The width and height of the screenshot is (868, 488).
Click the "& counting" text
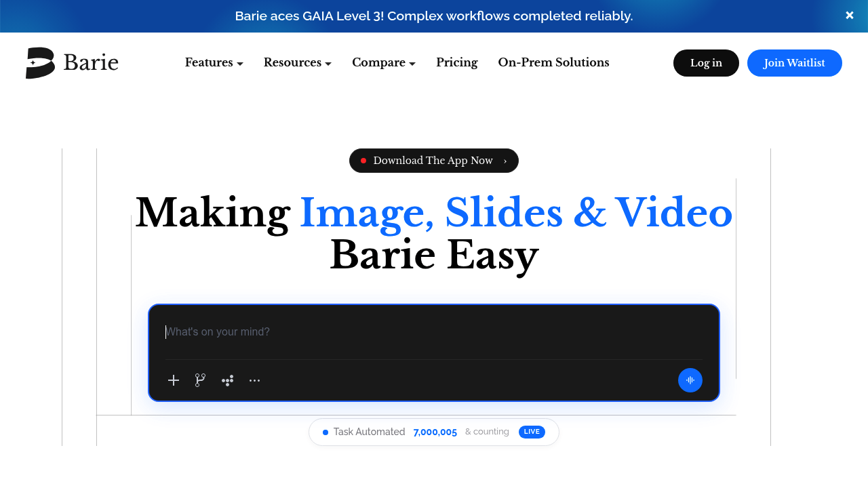coord(487,432)
